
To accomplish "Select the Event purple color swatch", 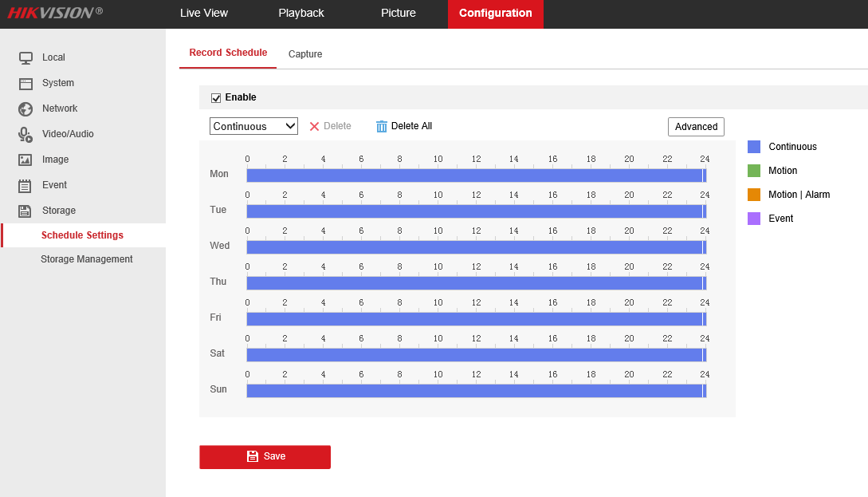I will click(x=754, y=219).
